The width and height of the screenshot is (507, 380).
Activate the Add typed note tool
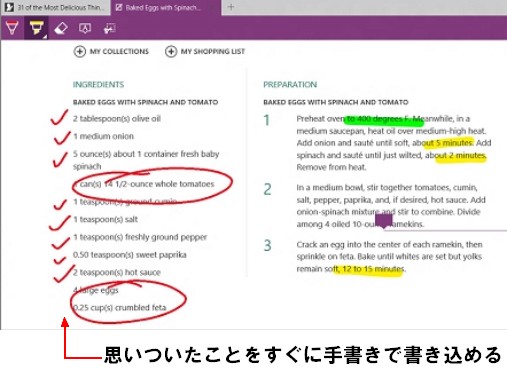click(85, 28)
